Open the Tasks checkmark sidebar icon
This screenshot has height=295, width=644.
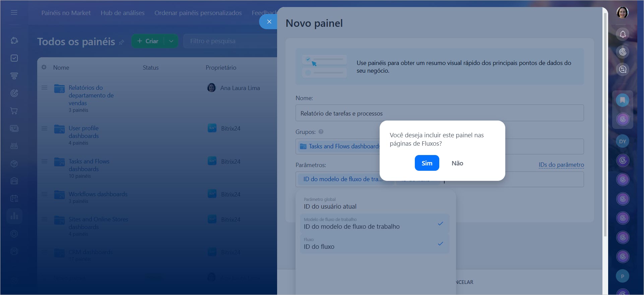pyautogui.click(x=14, y=58)
